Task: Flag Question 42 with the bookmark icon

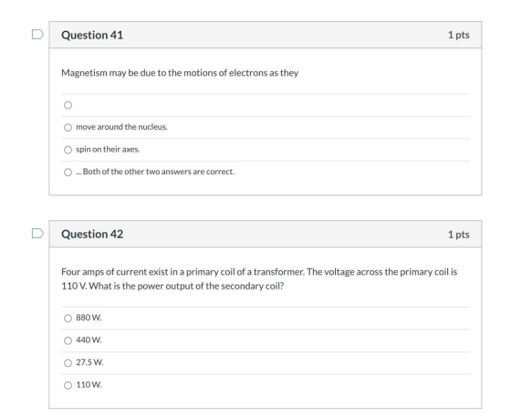Action: click(37, 233)
